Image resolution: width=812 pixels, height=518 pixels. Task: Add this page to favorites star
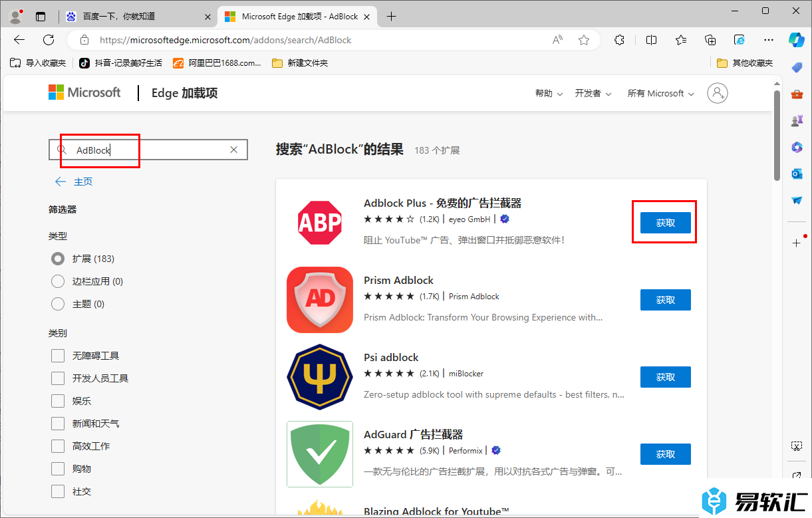[584, 40]
